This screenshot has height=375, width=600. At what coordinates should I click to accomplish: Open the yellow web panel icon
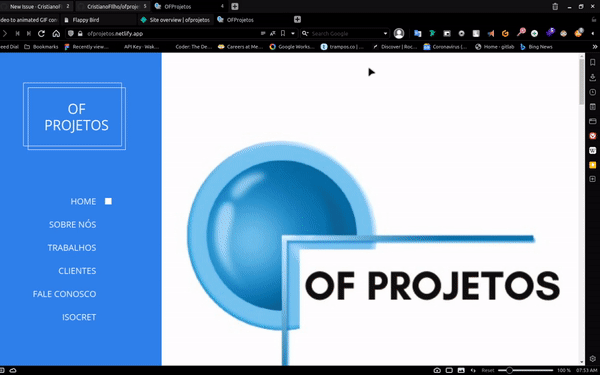click(592, 165)
